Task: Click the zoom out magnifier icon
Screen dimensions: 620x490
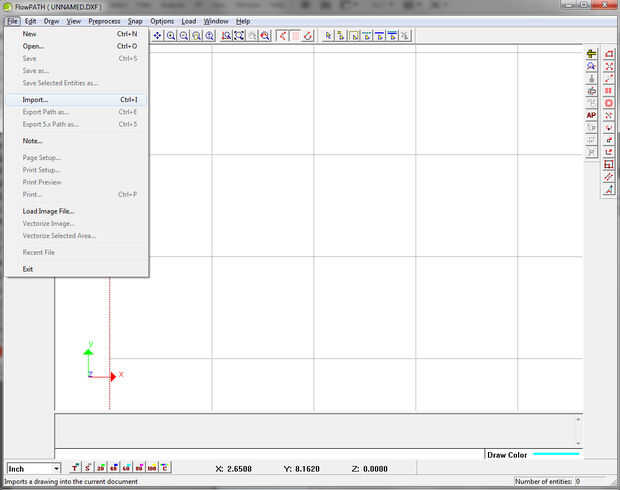Action: point(184,36)
